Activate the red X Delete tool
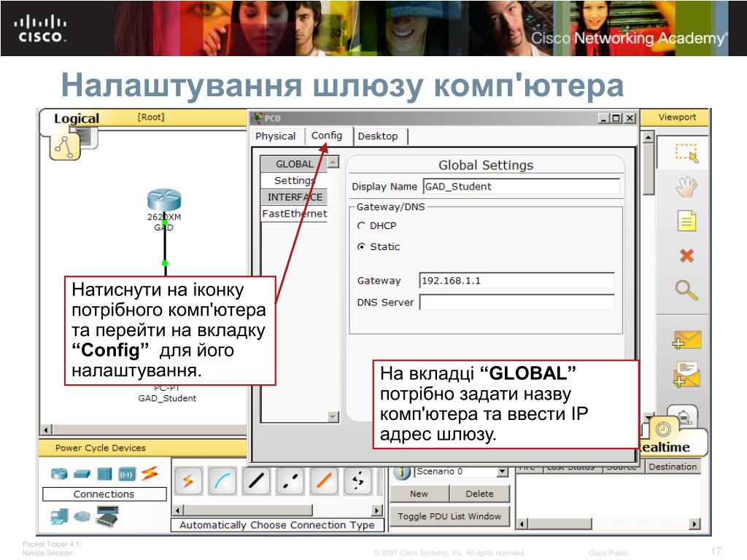 coord(686,256)
